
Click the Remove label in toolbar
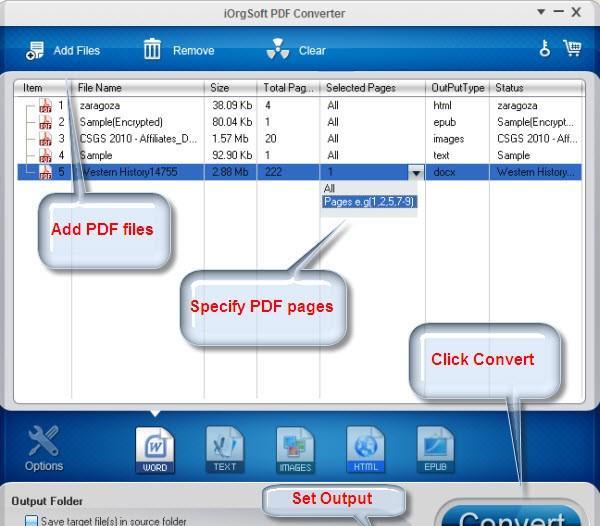(194, 50)
